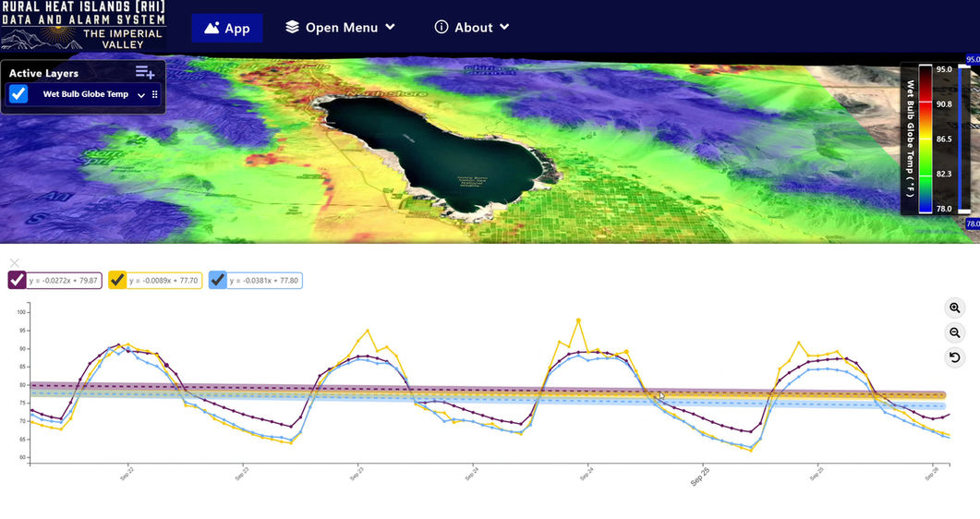Click the Wet Bulb Globe Temp color scale bar

926,139
